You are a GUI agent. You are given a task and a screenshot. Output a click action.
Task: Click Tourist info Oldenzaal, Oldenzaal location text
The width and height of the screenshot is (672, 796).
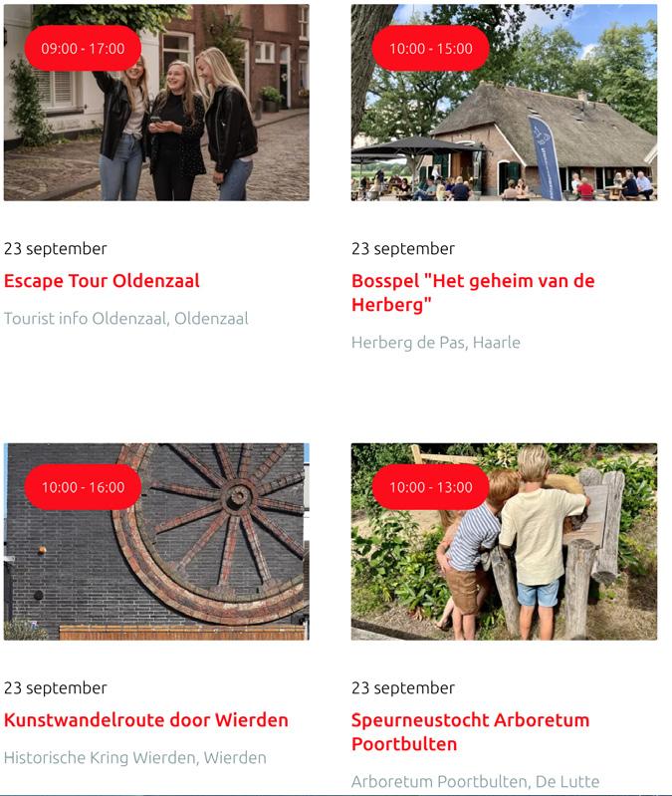pyautogui.click(x=126, y=318)
